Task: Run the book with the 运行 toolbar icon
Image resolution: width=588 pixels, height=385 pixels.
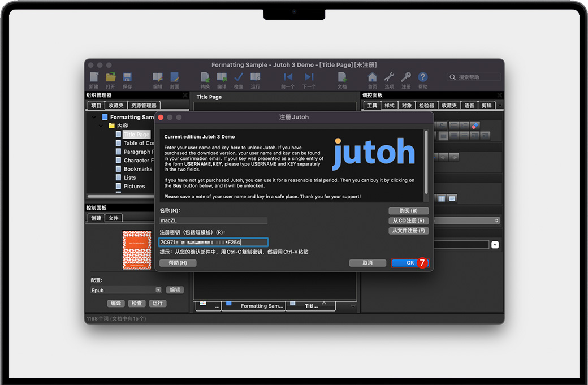Action: pyautogui.click(x=255, y=77)
